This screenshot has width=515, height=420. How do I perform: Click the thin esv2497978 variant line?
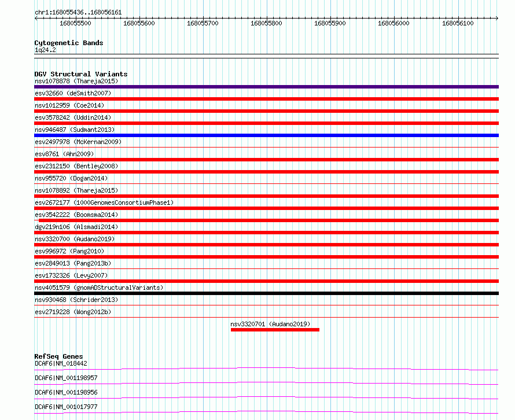266,147
